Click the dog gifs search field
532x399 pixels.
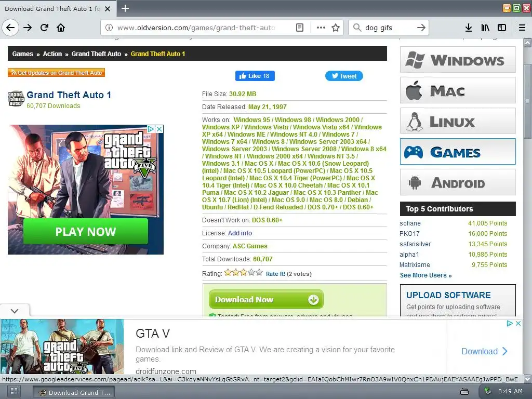pyautogui.click(x=389, y=28)
